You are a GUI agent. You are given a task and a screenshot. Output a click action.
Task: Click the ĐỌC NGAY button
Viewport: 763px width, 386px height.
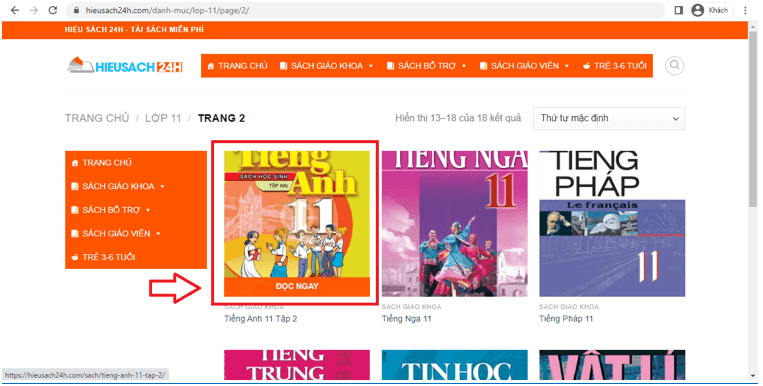tap(297, 286)
